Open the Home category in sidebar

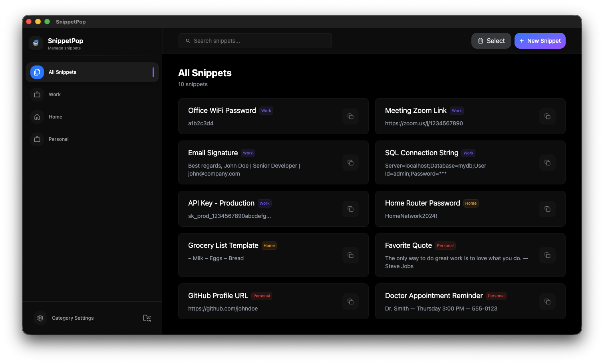(x=56, y=117)
